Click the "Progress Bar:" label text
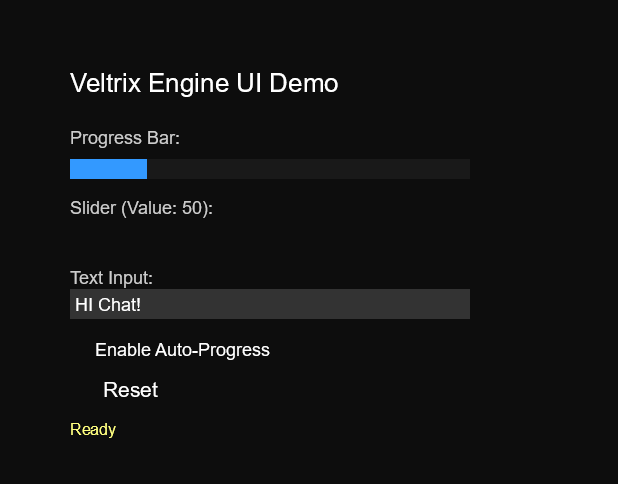This screenshot has width=618, height=484. [x=125, y=138]
